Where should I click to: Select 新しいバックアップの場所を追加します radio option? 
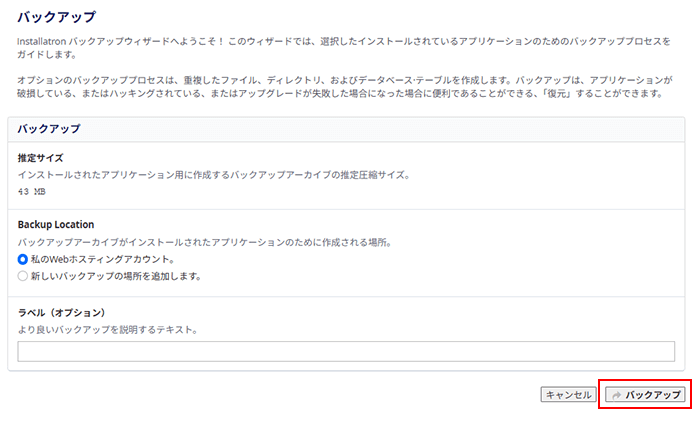pos(23,276)
